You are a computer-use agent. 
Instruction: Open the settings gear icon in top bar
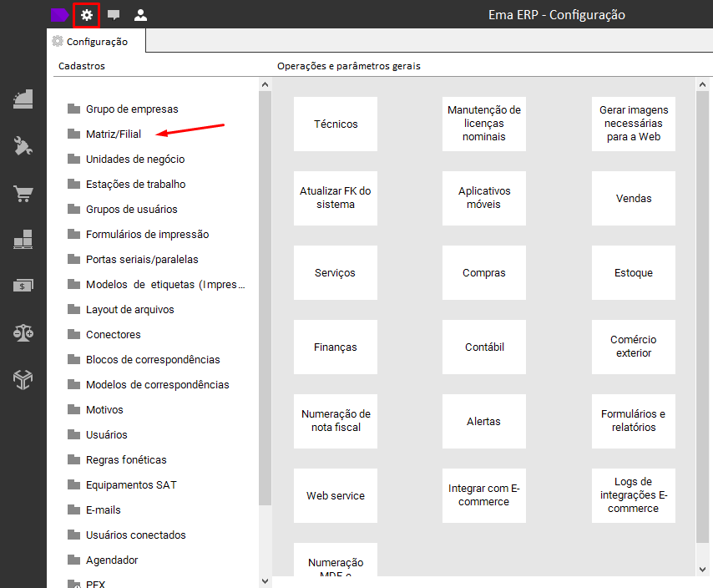[86, 15]
